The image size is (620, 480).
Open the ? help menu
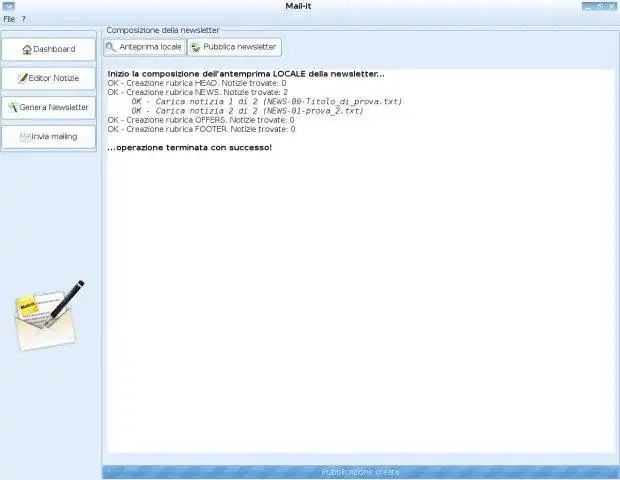(x=24, y=19)
